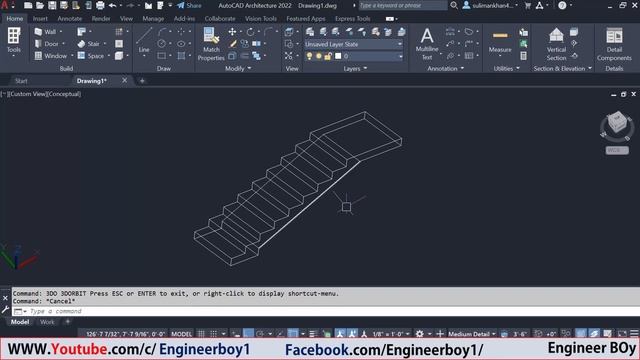The image size is (640, 360).
Task: Open the Vertical Section tool
Action: point(556,44)
